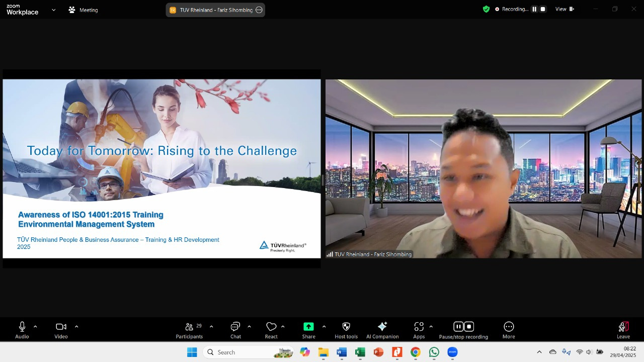
Task: Open Windows Start menu
Action: point(192,352)
